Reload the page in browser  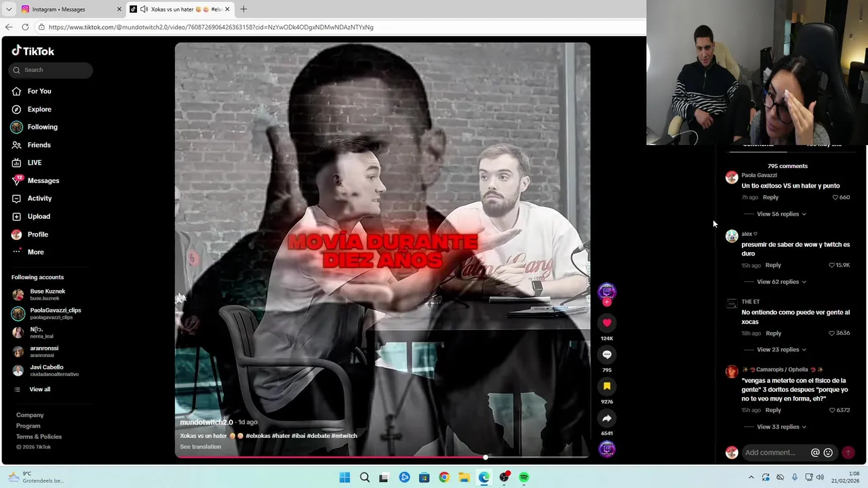[x=25, y=27]
